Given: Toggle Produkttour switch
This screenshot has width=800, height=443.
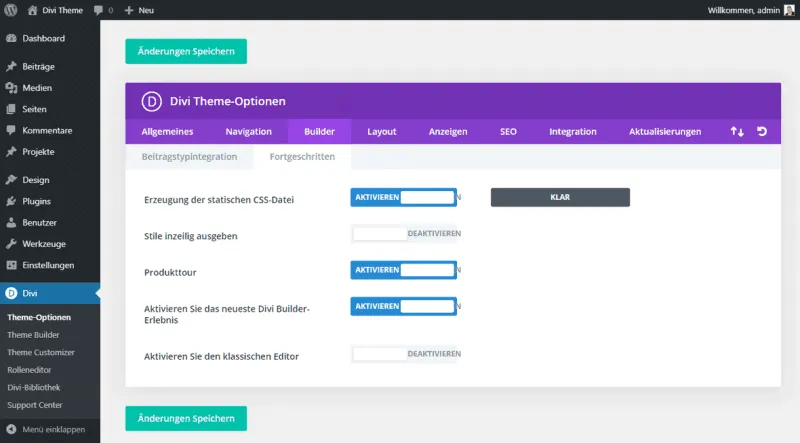Looking at the screenshot, I should (x=404, y=270).
